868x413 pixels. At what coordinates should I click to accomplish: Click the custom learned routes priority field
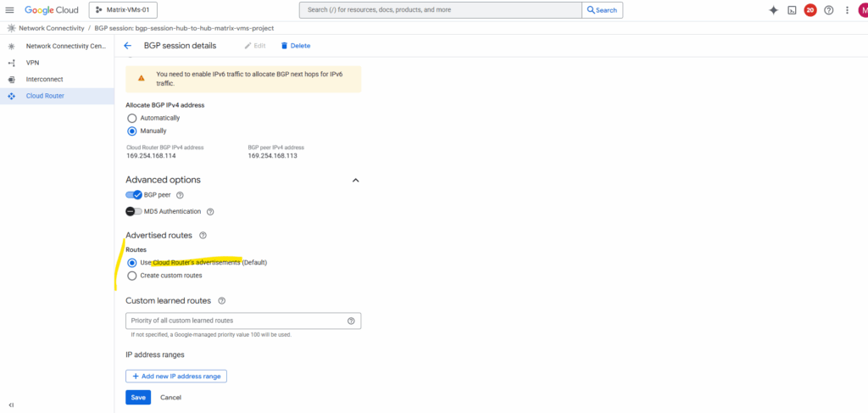pyautogui.click(x=243, y=321)
